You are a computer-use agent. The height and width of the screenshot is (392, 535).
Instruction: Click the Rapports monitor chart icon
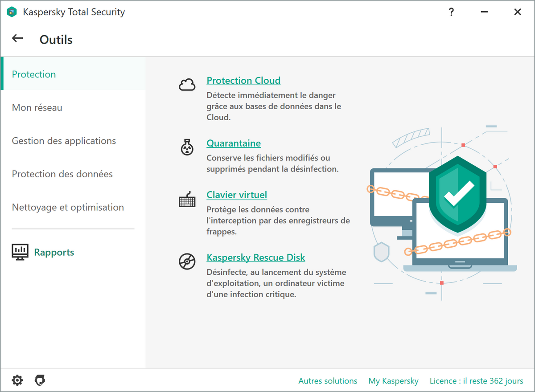(20, 252)
